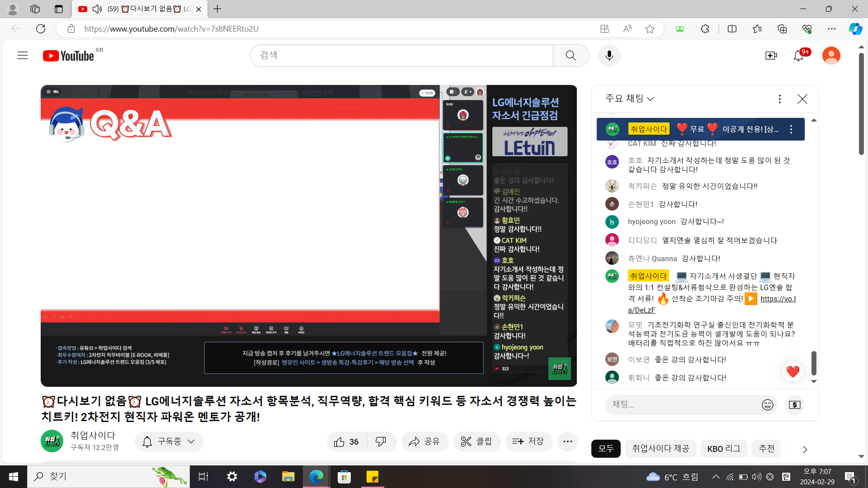The height and width of the screenshot is (488, 868).
Task: Open the Collections icon
Action: [782, 29]
